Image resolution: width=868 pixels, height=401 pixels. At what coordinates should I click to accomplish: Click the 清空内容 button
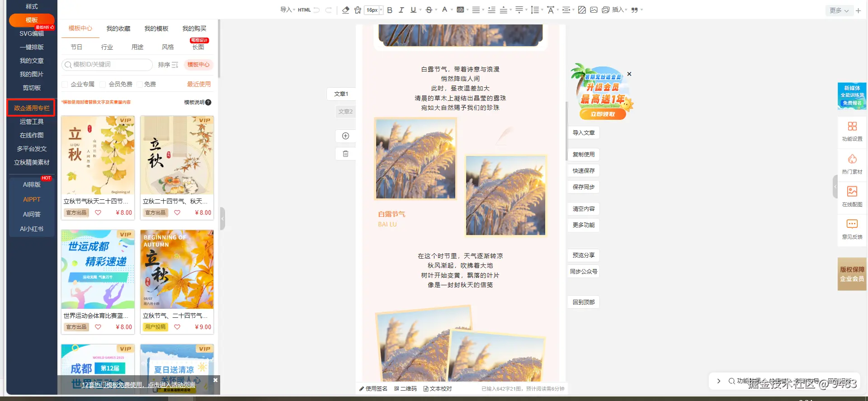(584, 209)
